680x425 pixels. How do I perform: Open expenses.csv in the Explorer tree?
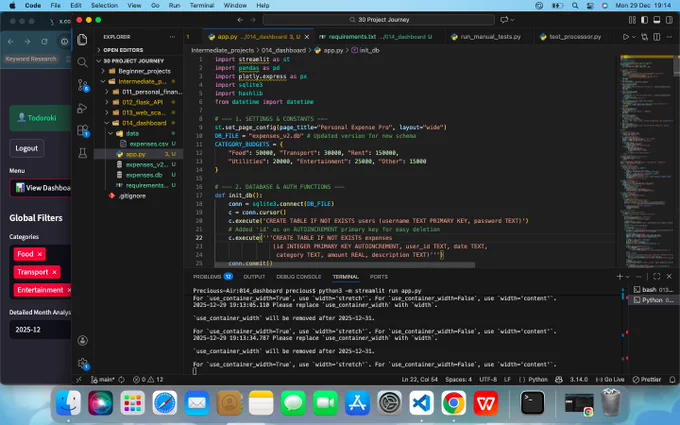point(148,144)
